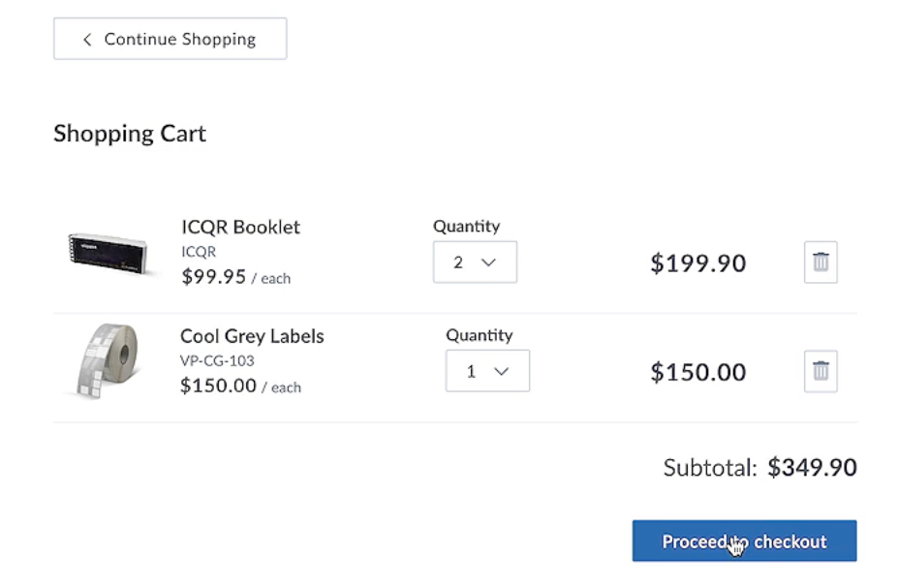Click the VP-CG-103 SKU text

click(x=216, y=358)
